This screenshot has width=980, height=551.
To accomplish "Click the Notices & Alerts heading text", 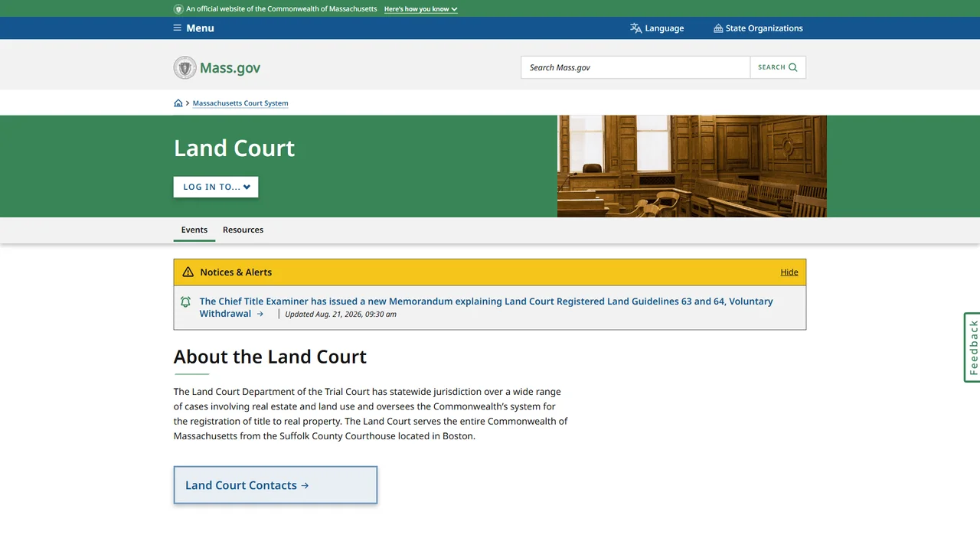I will click(x=236, y=272).
